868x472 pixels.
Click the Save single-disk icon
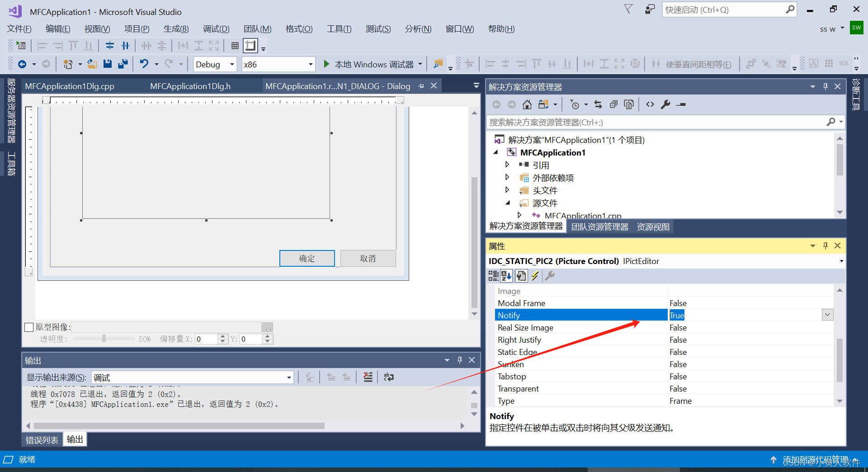107,64
